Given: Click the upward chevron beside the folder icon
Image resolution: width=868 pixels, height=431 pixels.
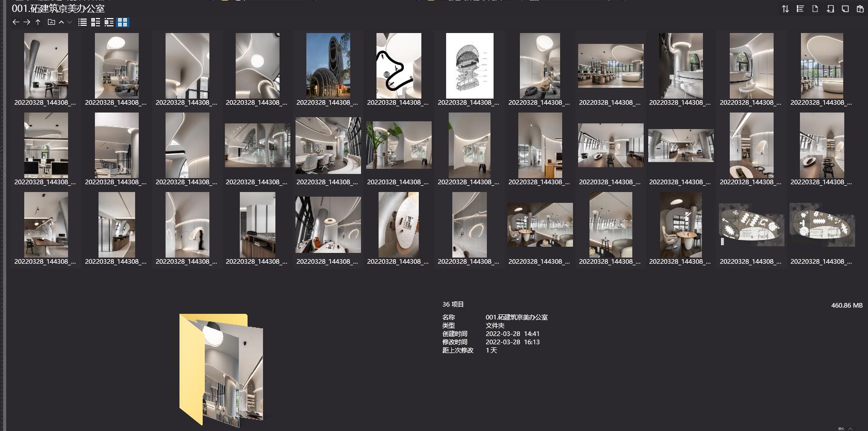Looking at the screenshot, I should [x=61, y=22].
